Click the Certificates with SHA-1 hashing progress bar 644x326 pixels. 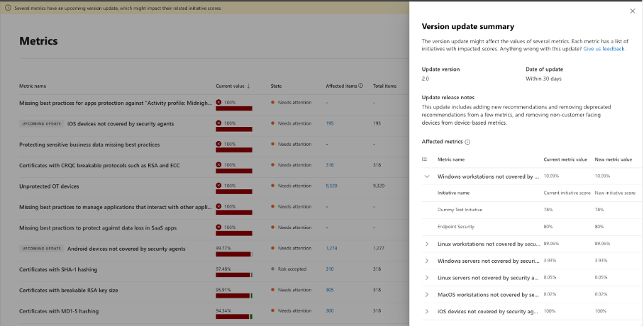pos(234,275)
